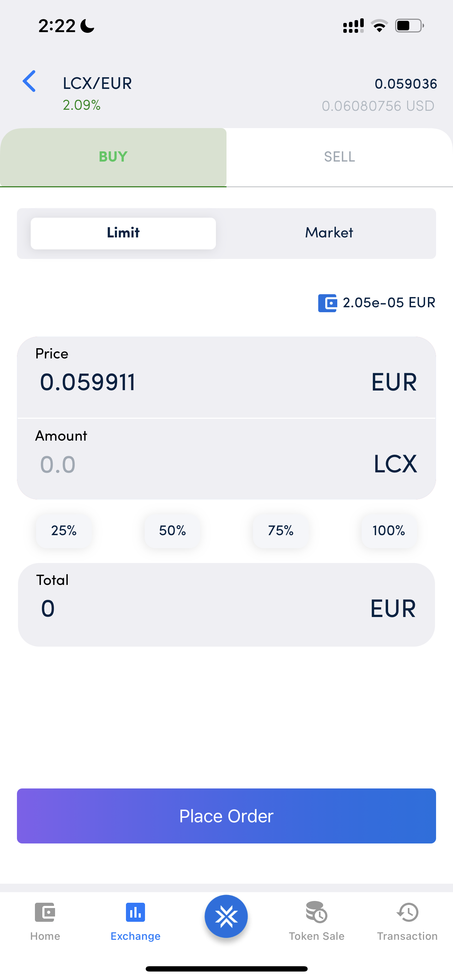This screenshot has height=980, width=453.
Task: Open the Transaction history icon
Action: (407, 912)
